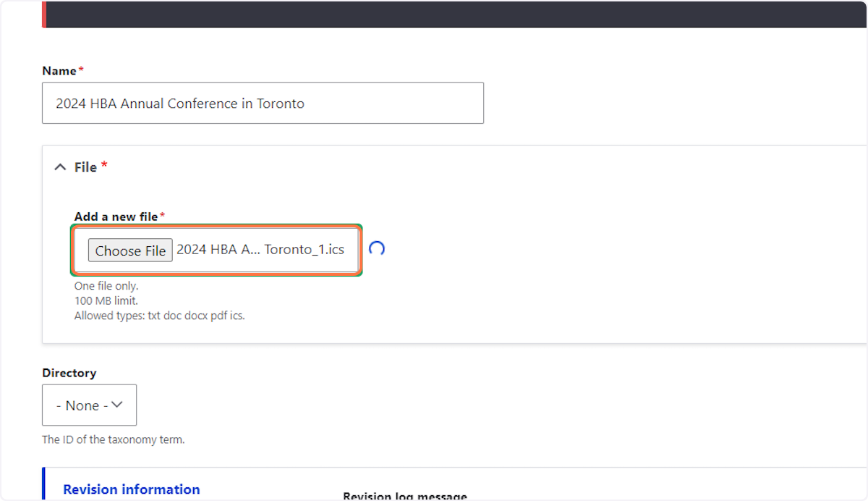Click the red asterisk beside File heading

point(104,166)
